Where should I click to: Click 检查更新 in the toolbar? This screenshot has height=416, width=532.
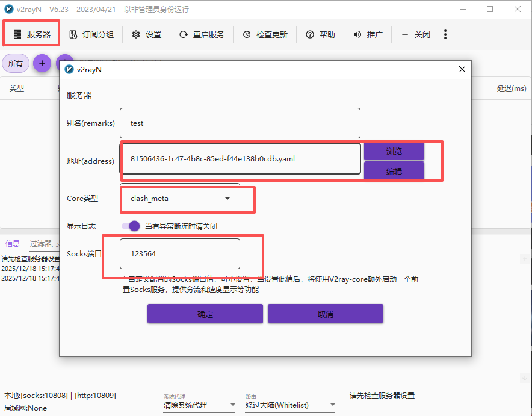pos(265,34)
